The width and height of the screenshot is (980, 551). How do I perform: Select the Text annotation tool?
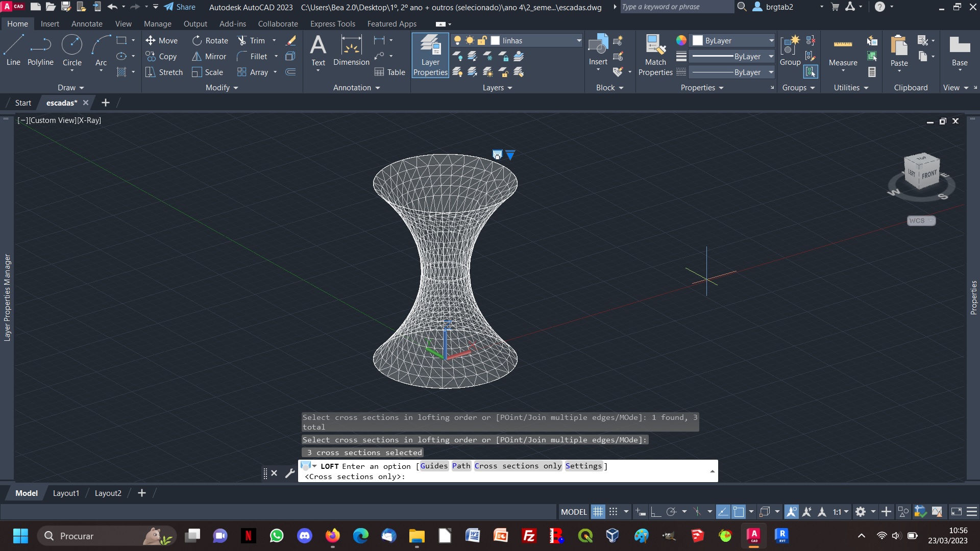pos(318,51)
